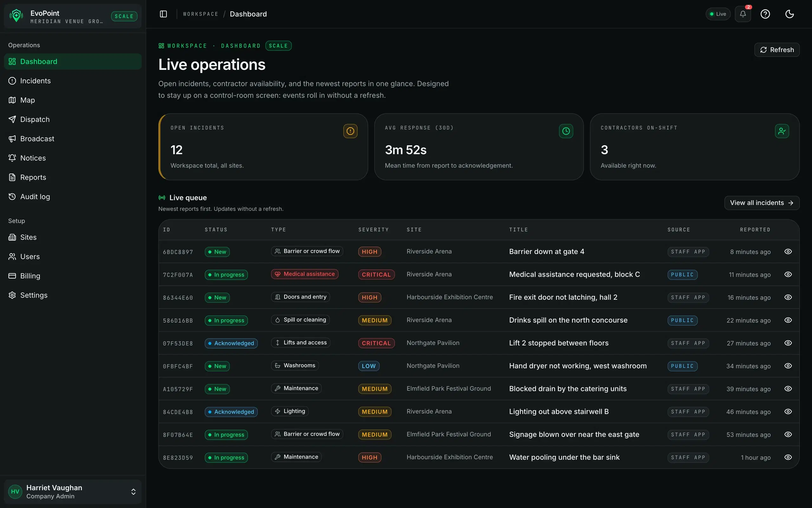Open Sites under Setup
The width and height of the screenshot is (812, 508).
point(73,237)
